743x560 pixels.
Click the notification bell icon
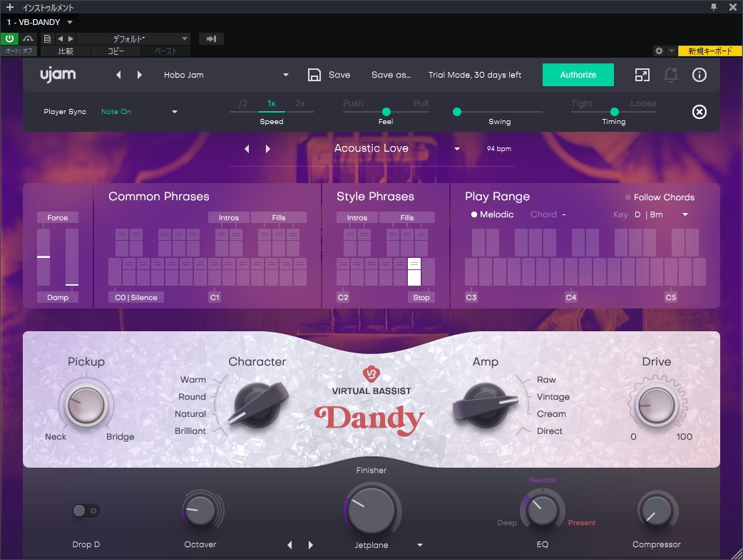[x=670, y=75]
